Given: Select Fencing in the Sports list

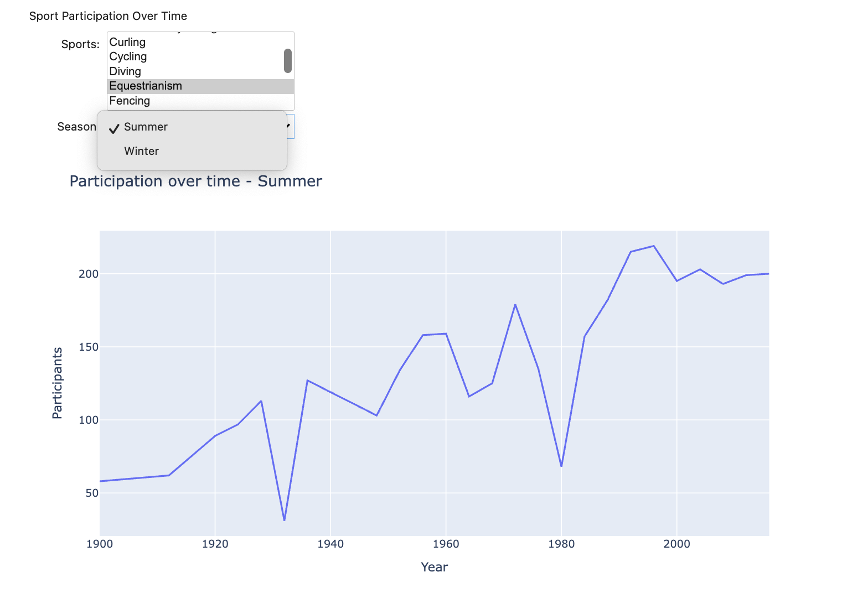Looking at the screenshot, I should point(130,101).
